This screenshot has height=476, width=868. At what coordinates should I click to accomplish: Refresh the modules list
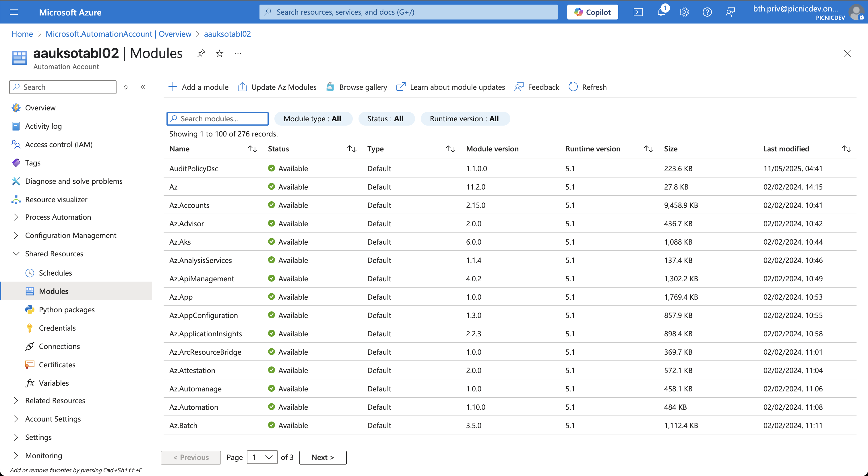coord(587,87)
